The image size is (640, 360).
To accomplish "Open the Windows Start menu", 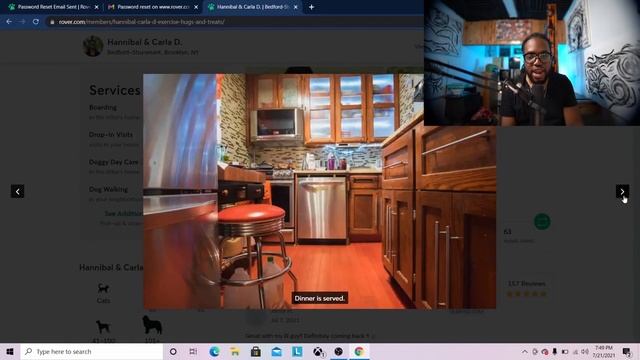I will pyautogui.click(x=10, y=351).
